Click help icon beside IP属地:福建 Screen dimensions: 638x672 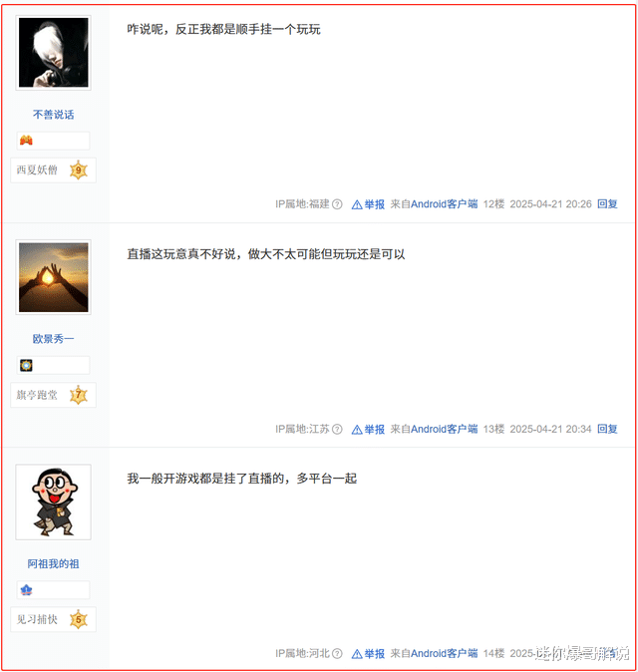point(338,204)
